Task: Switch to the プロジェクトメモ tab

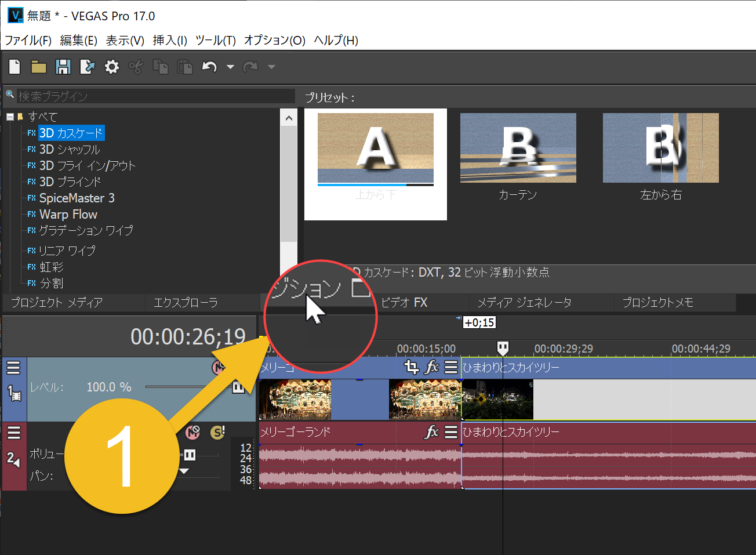Action: (658, 302)
